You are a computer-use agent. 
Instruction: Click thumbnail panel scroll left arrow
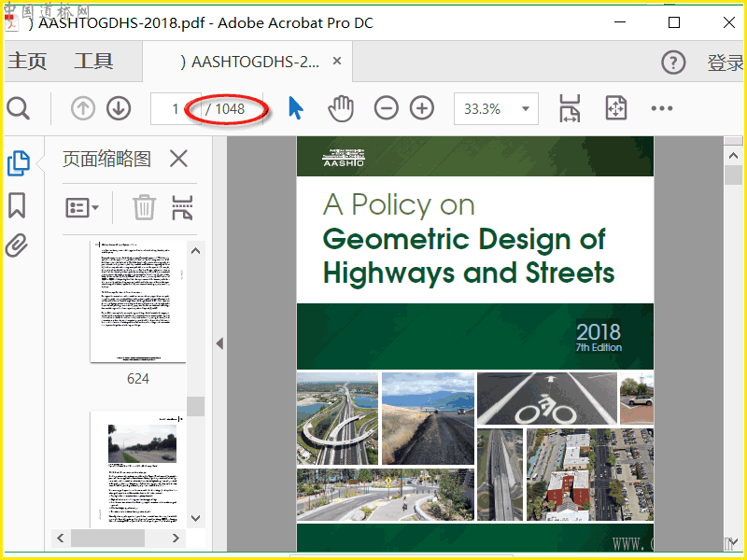61,539
